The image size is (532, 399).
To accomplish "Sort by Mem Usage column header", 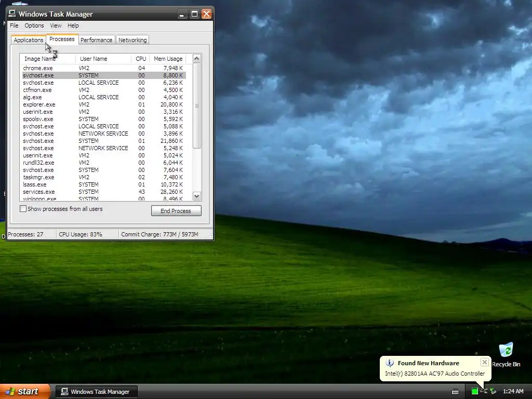I will pos(168,59).
